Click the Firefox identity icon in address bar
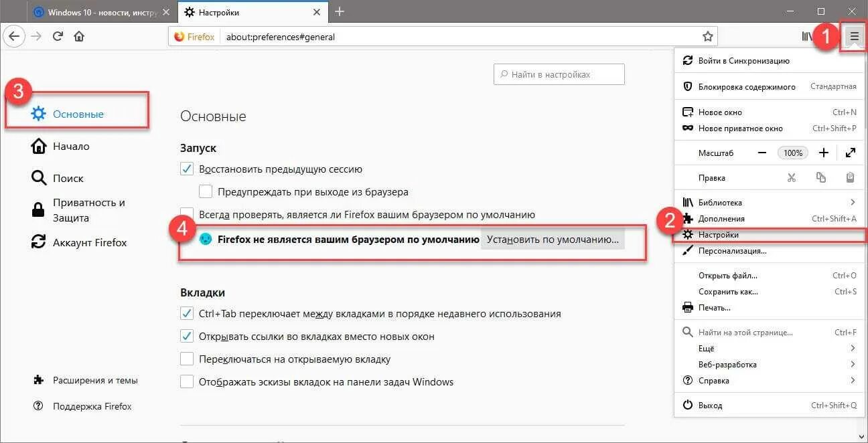The width and height of the screenshot is (868, 443). point(194,37)
